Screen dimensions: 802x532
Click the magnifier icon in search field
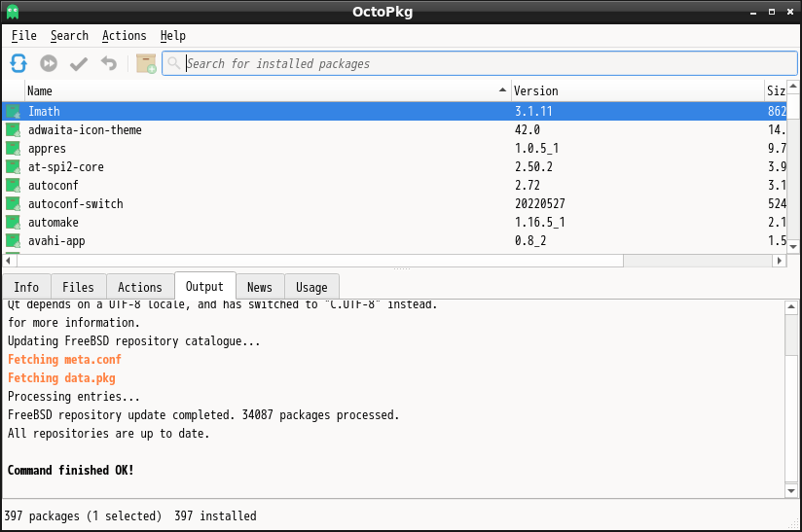174,63
